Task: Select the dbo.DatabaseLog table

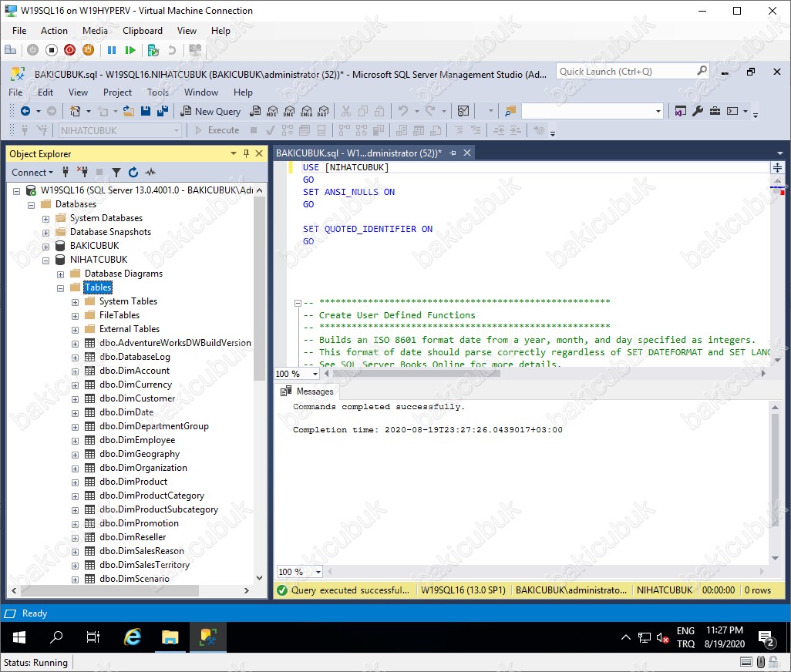Action: [135, 357]
